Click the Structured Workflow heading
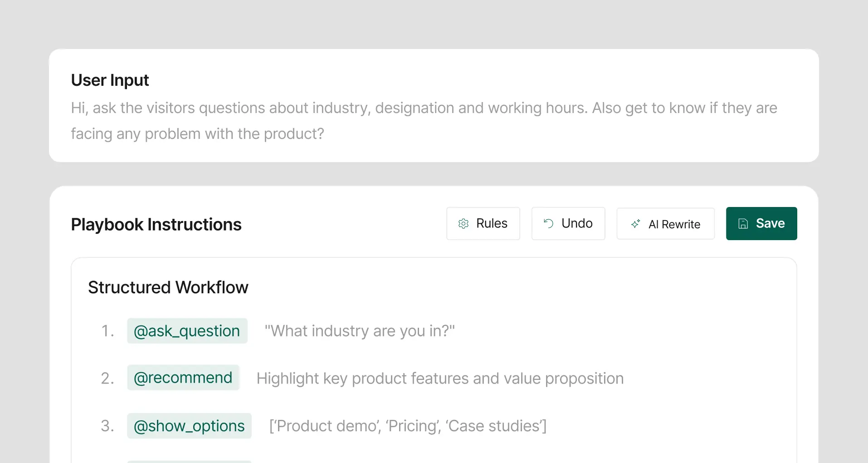 coord(168,287)
